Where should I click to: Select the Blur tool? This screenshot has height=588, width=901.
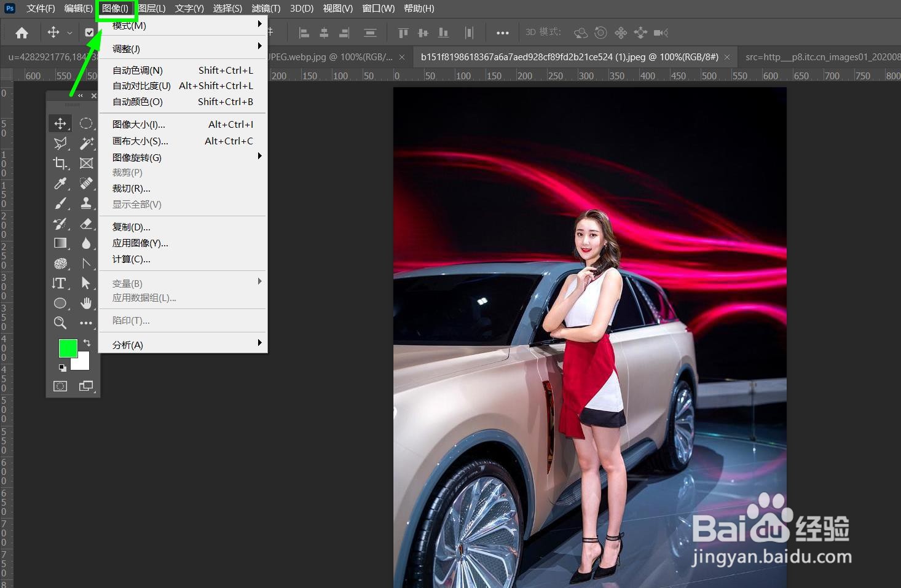pos(86,243)
